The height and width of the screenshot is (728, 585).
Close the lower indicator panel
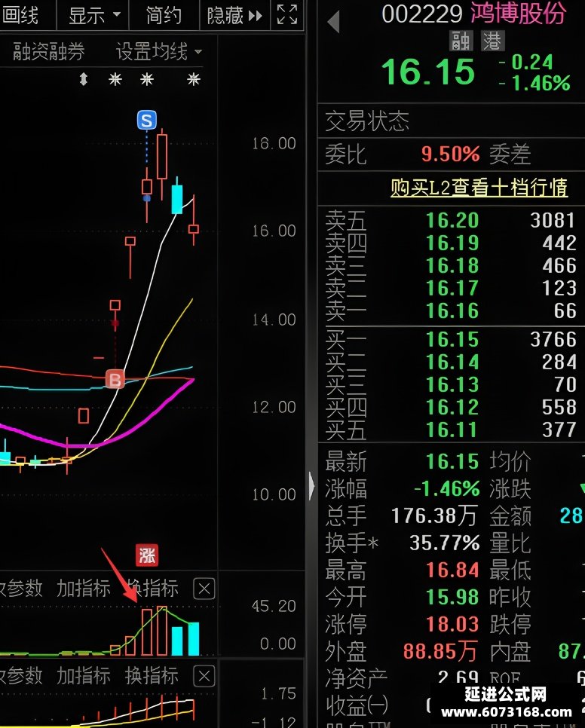tap(204, 676)
